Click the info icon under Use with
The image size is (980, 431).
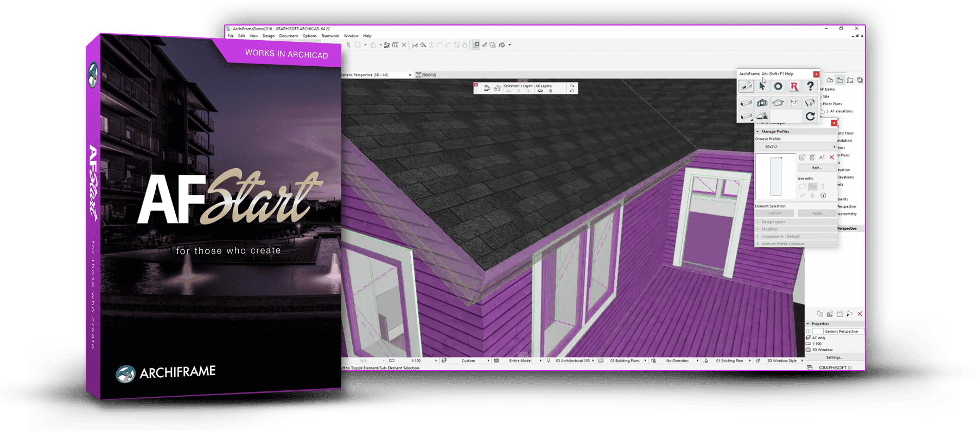point(823,195)
